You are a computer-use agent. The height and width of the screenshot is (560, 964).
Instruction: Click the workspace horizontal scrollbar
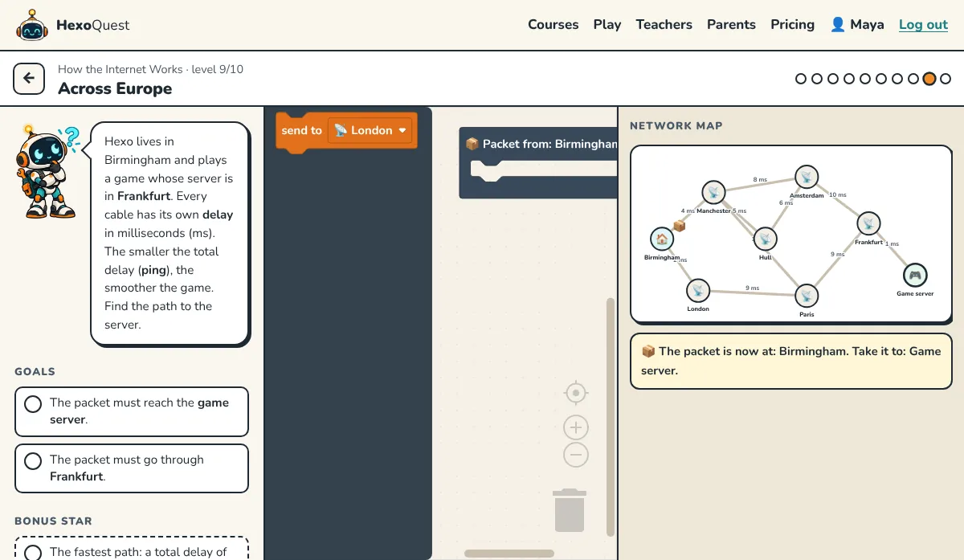point(509,553)
